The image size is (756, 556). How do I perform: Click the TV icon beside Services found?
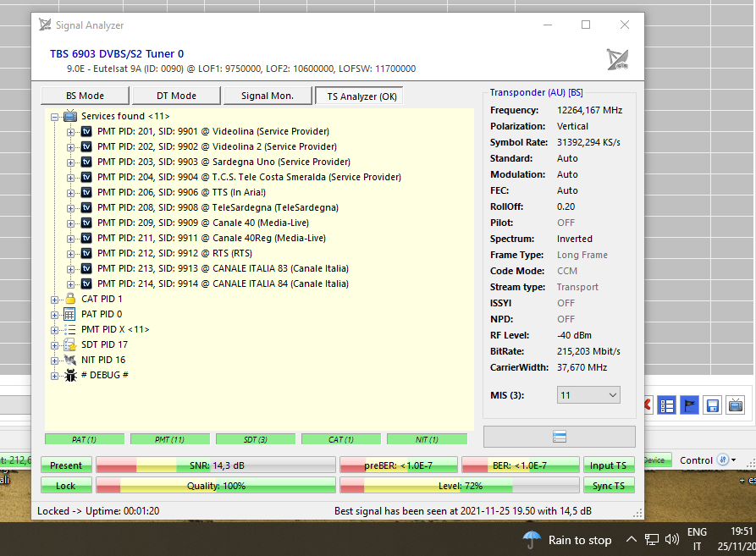tap(70, 116)
